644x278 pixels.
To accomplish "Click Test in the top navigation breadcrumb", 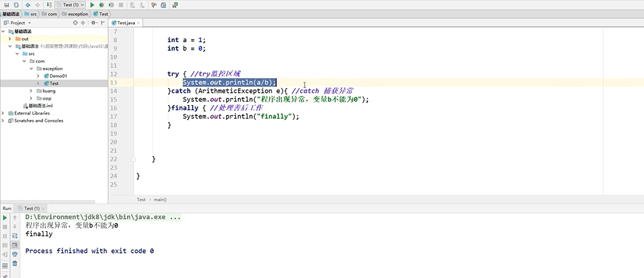I will pos(100,14).
